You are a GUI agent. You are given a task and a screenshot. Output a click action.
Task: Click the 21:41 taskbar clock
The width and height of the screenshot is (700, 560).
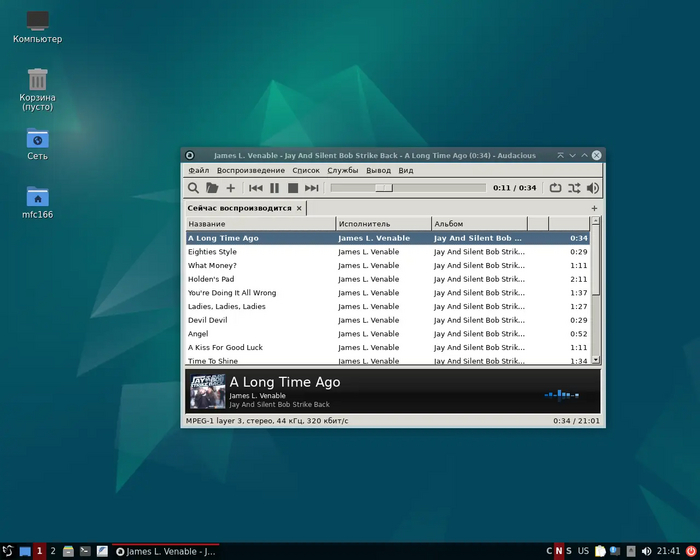pyautogui.click(x=668, y=551)
